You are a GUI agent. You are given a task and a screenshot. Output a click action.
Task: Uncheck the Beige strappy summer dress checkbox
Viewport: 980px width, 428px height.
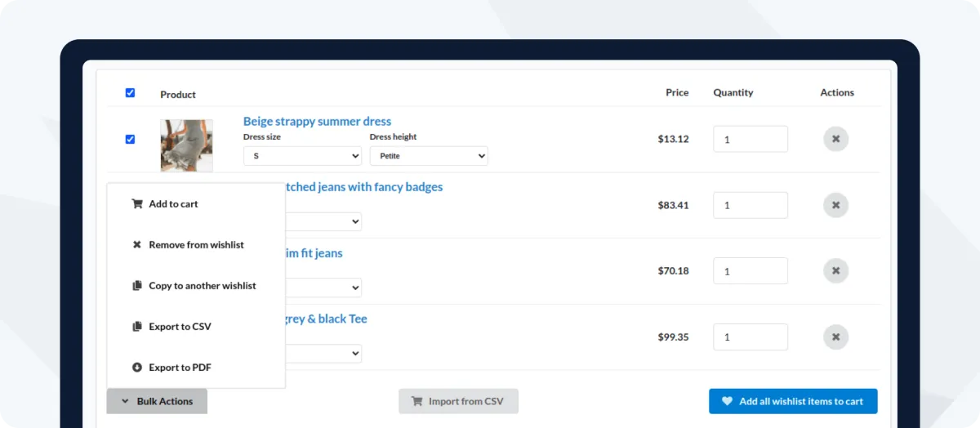pyautogui.click(x=130, y=140)
